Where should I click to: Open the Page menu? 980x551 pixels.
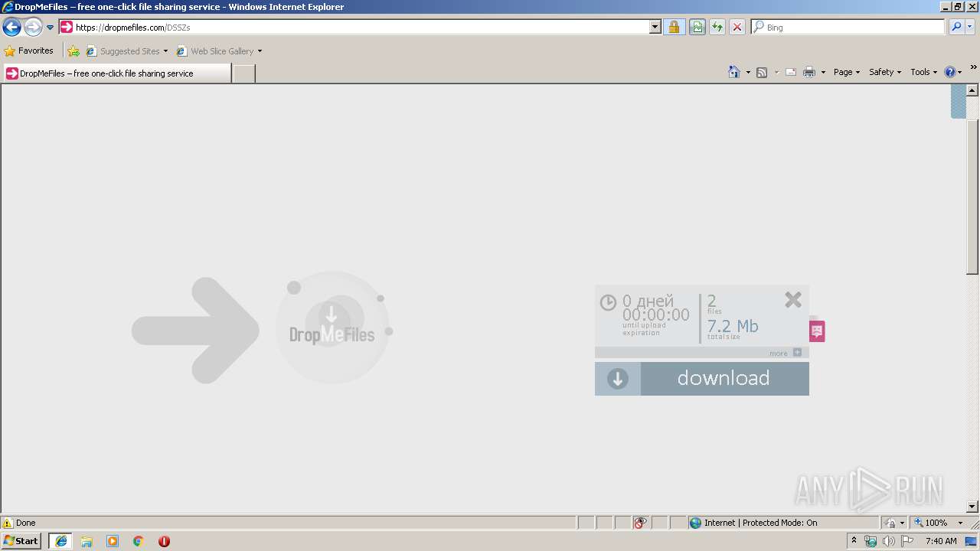847,72
